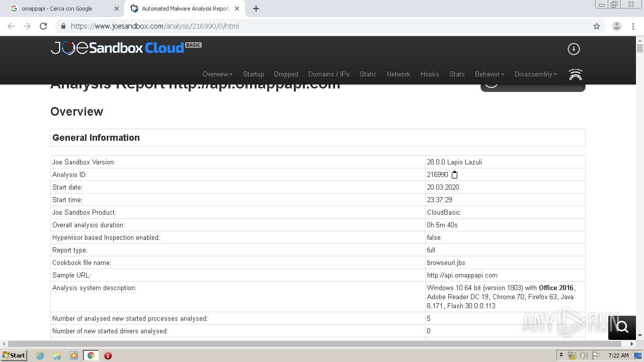The height and width of the screenshot is (362, 644).
Task: Go to the Hooks section
Action: [430, 74]
